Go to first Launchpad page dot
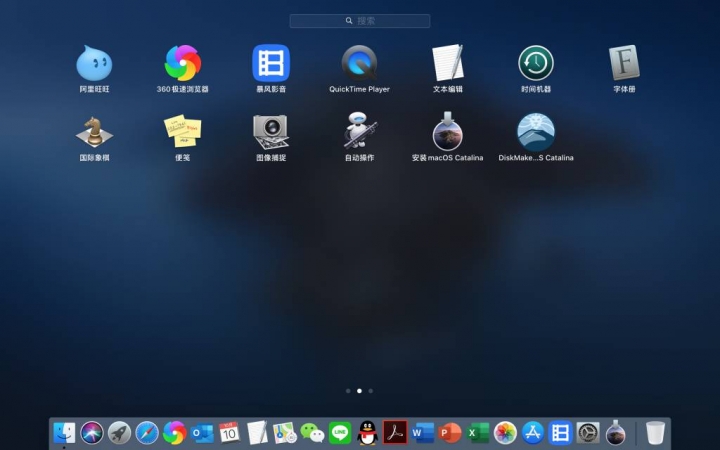This screenshot has width=720, height=450. click(x=348, y=391)
